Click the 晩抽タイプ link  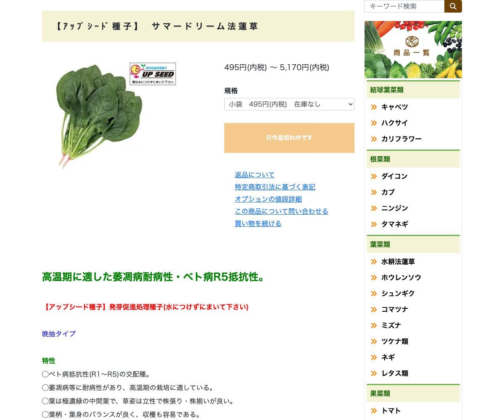point(58,334)
